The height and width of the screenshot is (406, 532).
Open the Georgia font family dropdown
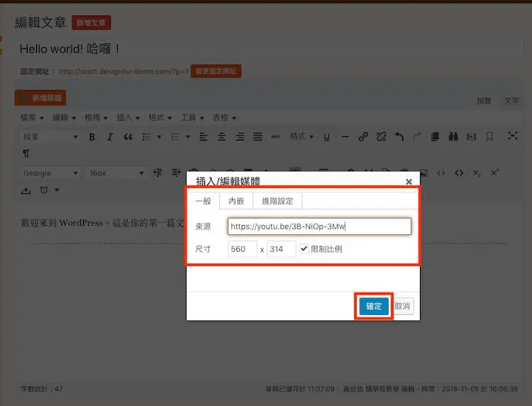click(50, 173)
